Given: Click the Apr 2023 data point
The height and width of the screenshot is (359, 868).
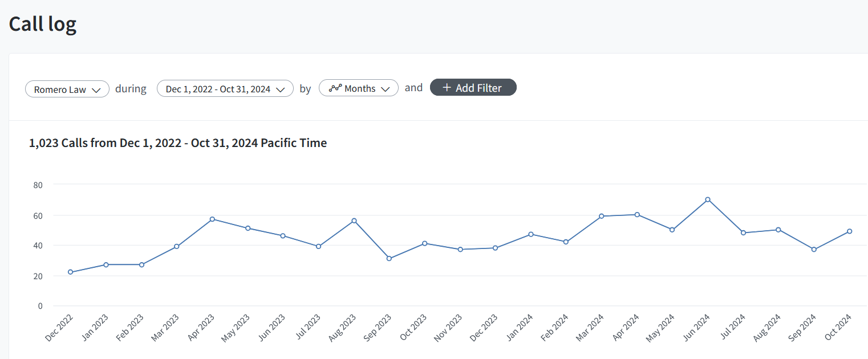Looking at the screenshot, I should pos(212,219).
